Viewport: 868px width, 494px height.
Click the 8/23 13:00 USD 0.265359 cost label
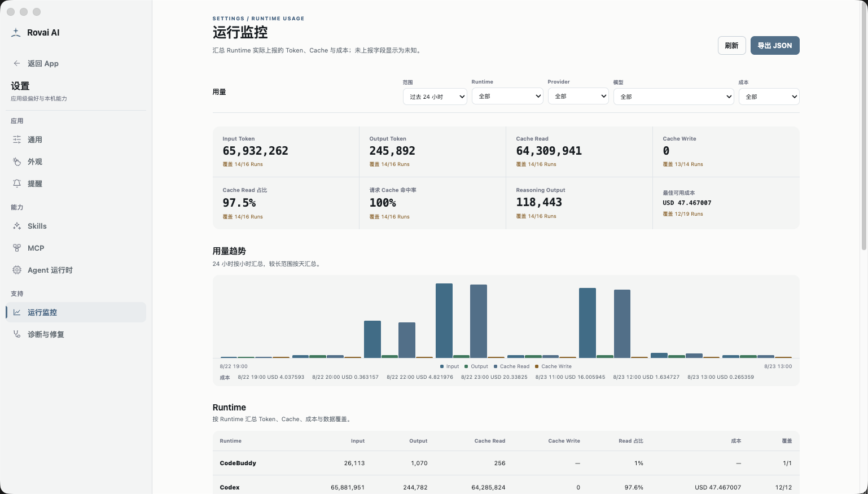tap(721, 377)
